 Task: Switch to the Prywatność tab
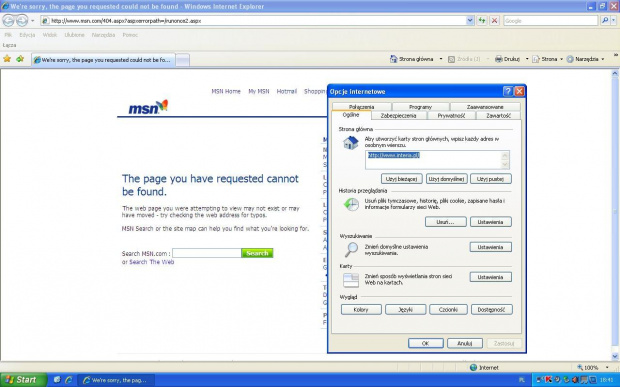tap(451, 115)
